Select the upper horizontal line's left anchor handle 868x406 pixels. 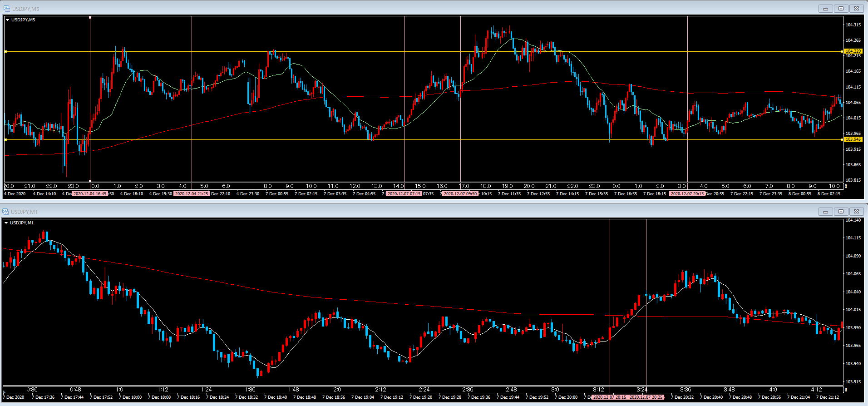pyautogui.click(x=5, y=52)
